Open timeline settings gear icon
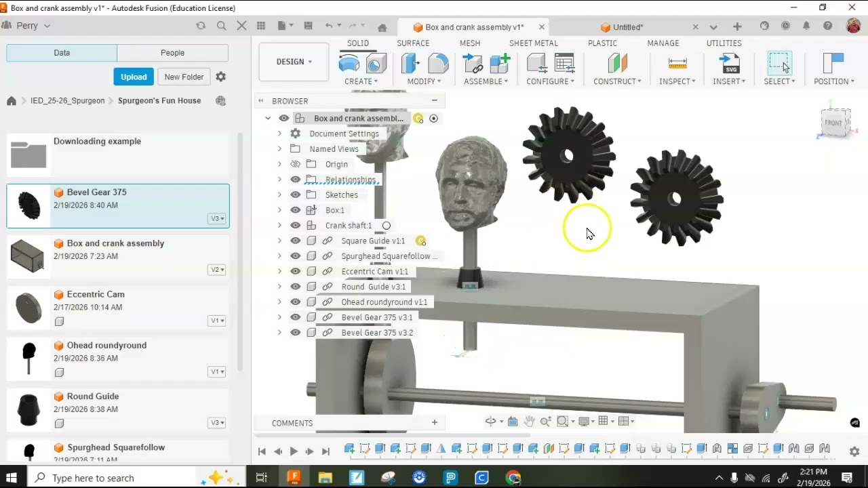This screenshot has height=488, width=868. (854, 451)
